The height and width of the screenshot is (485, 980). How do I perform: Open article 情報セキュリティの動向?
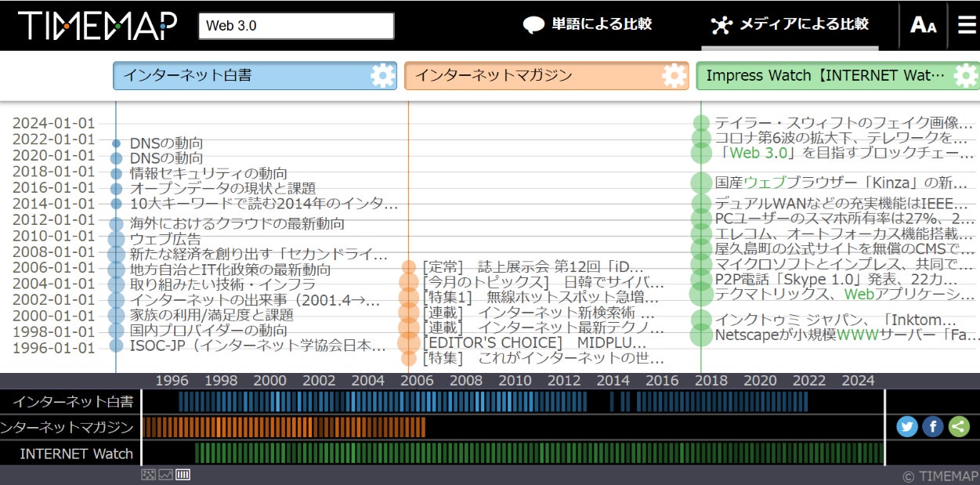click(208, 173)
